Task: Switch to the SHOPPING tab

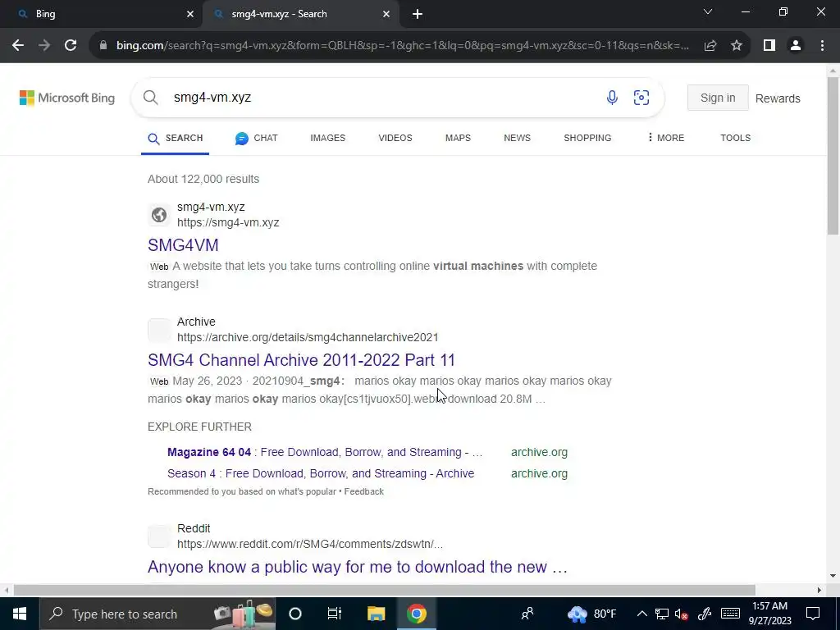Action: coord(587,138)
